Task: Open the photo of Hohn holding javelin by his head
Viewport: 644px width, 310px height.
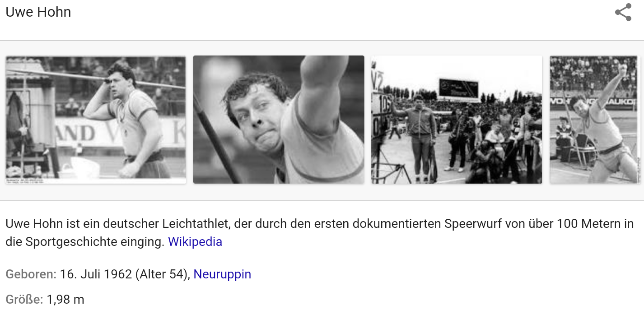Action: 96,120
